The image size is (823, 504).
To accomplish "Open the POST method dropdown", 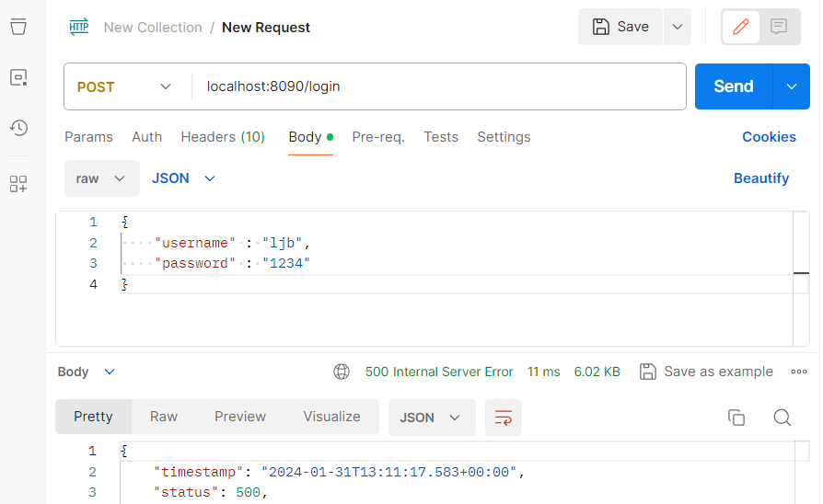I will (x=124, y=87).
